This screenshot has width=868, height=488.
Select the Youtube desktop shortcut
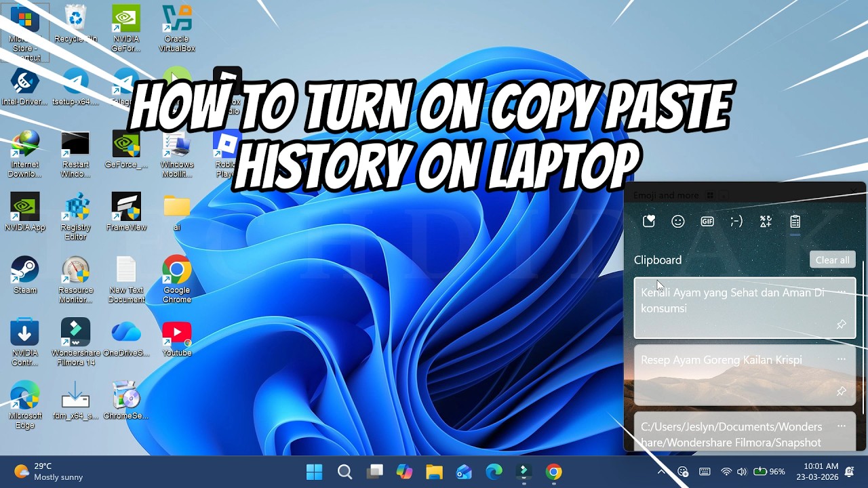tap(176, 338)
